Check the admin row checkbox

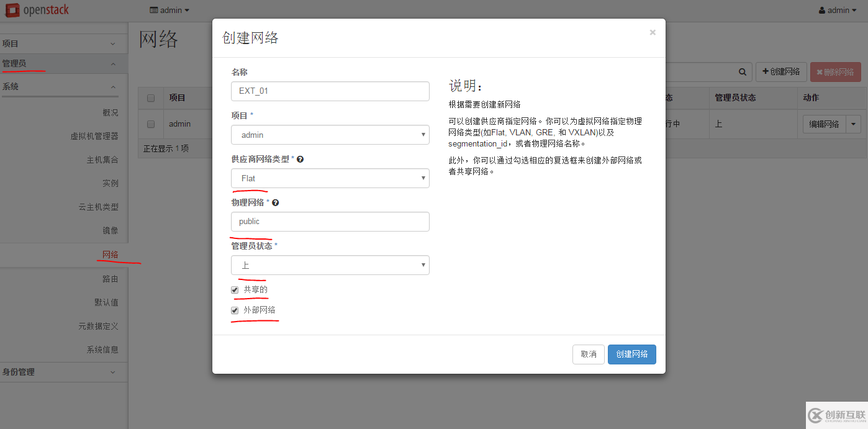(x=151, y=124)
